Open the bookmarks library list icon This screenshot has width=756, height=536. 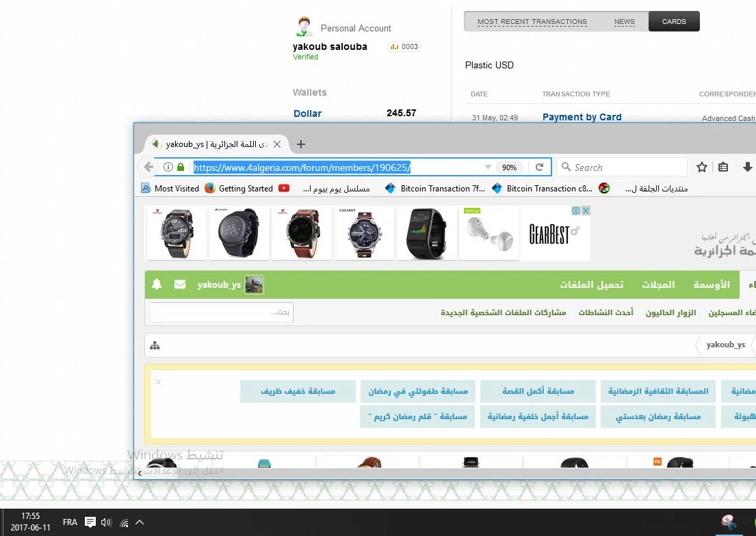pos(723,167)
